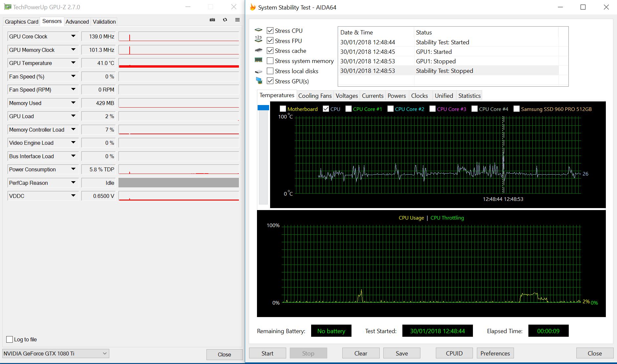The image size is (617, 364).
Task: Click the monitor icon beside Stress GPU(s)
Action: coord(259,81)
